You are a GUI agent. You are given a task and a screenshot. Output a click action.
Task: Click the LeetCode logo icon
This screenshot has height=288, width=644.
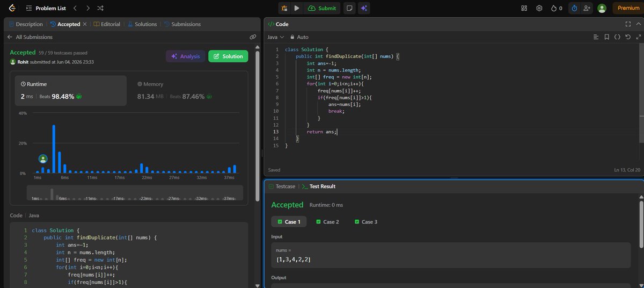pyautogui.click(x=12, y=8)
